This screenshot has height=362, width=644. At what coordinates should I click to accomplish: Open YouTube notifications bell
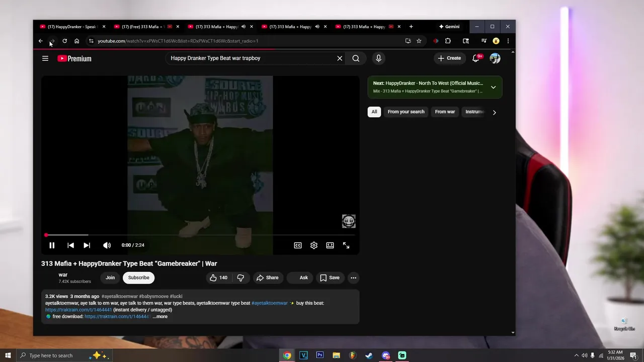(x=475, y=58)
